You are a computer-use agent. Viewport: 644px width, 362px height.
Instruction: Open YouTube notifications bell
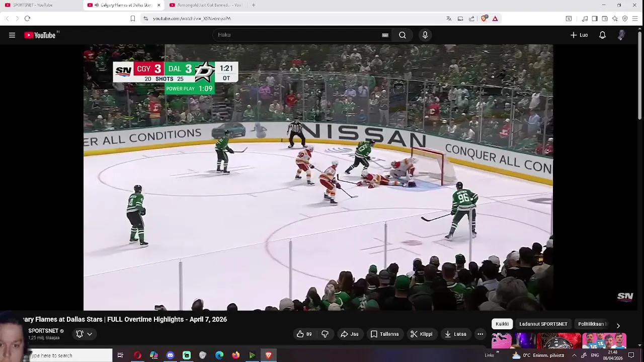(x=602, y=35)
